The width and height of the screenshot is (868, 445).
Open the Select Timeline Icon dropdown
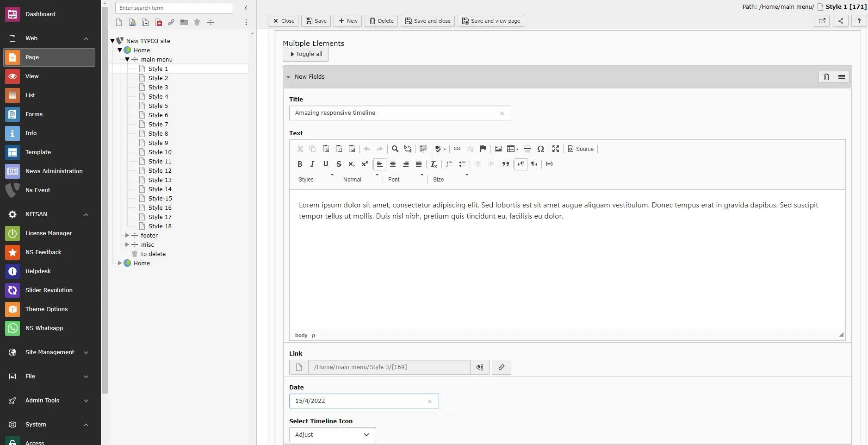332,435
